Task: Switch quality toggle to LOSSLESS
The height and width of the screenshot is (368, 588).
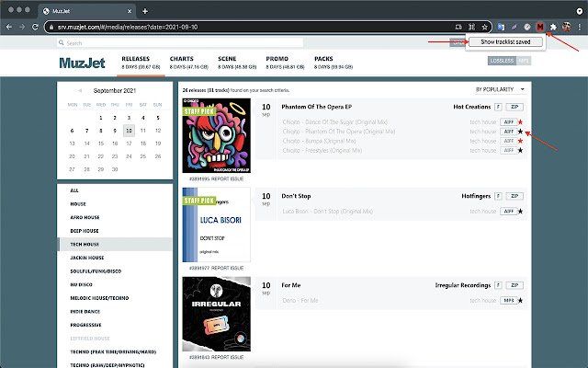Action: (503, 61)
